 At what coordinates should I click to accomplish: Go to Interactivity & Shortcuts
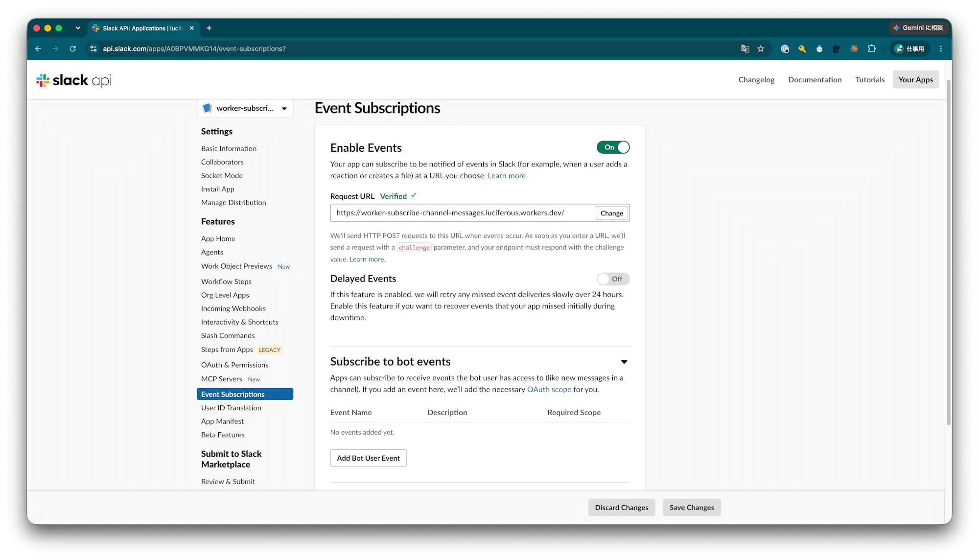tap(240, 322)
